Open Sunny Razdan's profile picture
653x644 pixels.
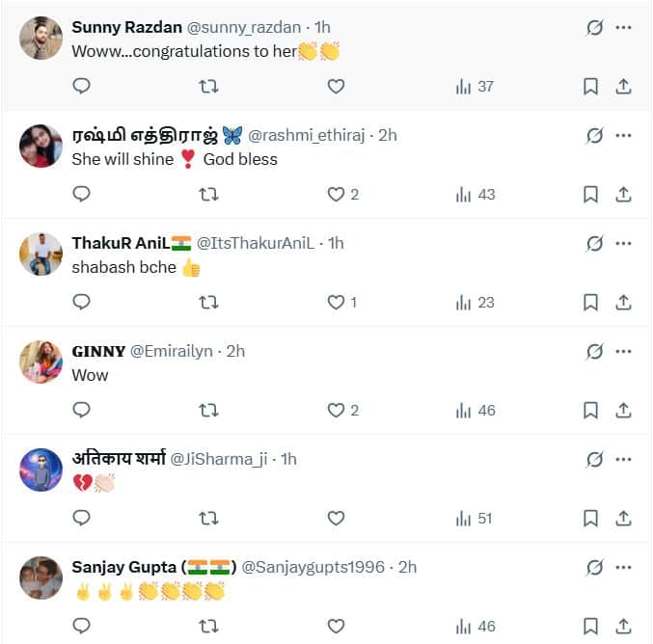[41, 38]
